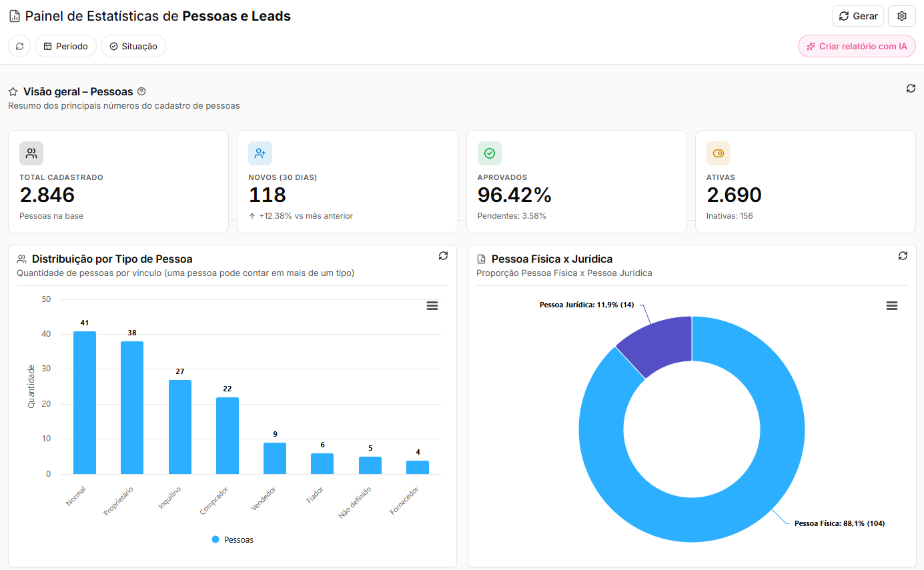This screenshot has width=924, height=570.
Task: Open the Situação filter dropdown
Action: (133, 46)
